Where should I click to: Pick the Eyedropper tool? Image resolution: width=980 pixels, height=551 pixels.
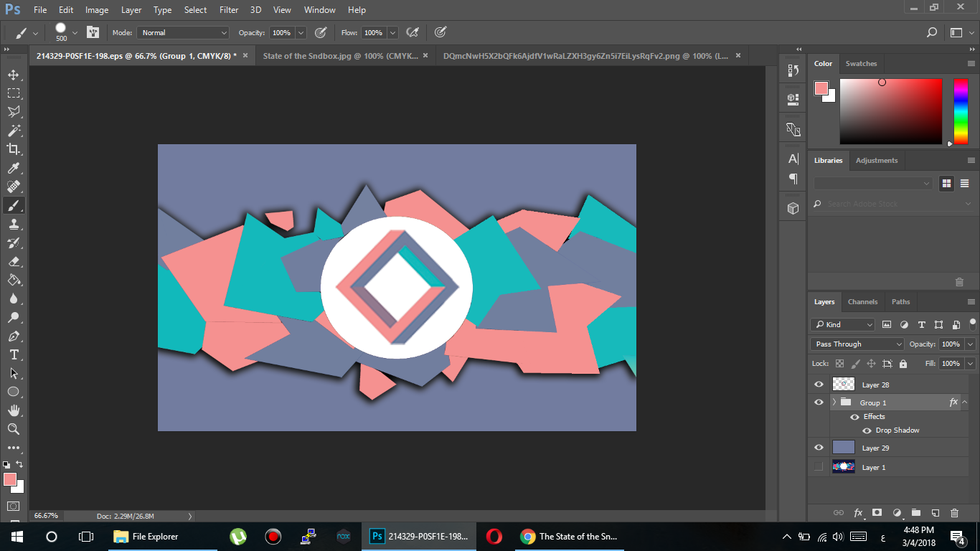pyautogui.click(x=14, y=168)
